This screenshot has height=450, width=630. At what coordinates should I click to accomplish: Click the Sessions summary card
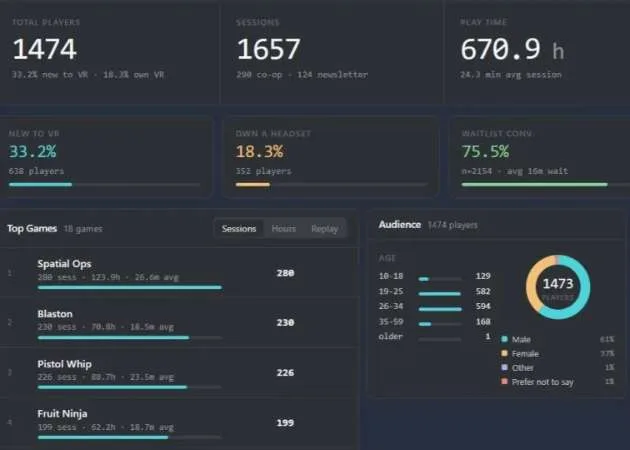pyautogui.click(x=332, y=54)
